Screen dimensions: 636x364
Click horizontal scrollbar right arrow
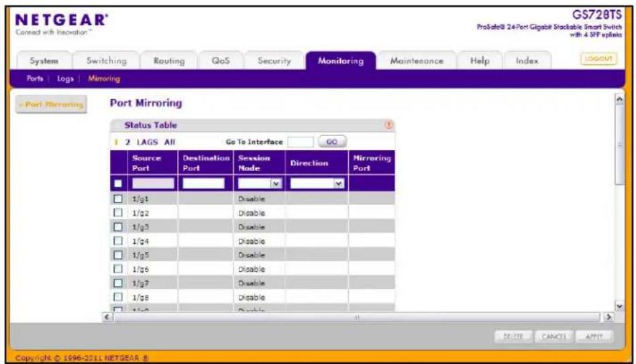pos(608,316)
